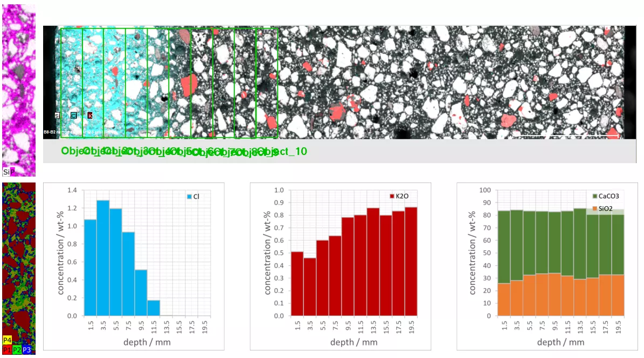Select the blue P3 phase label
Image resolution: width=644 pixels, height=358 pixels.
pos(27,350)
